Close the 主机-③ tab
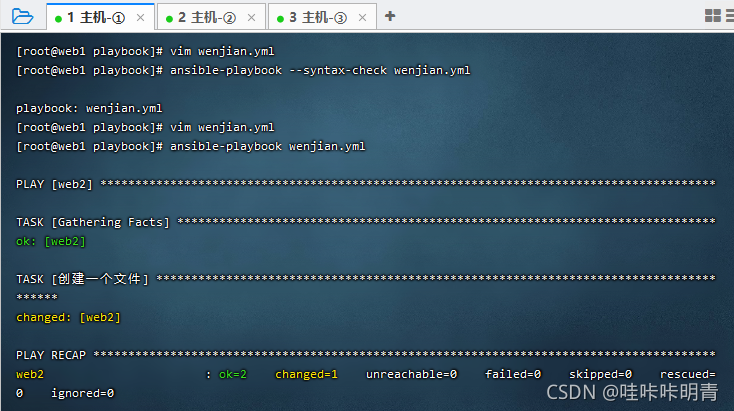This screenshot has width=734, height=411. [362, 18]
